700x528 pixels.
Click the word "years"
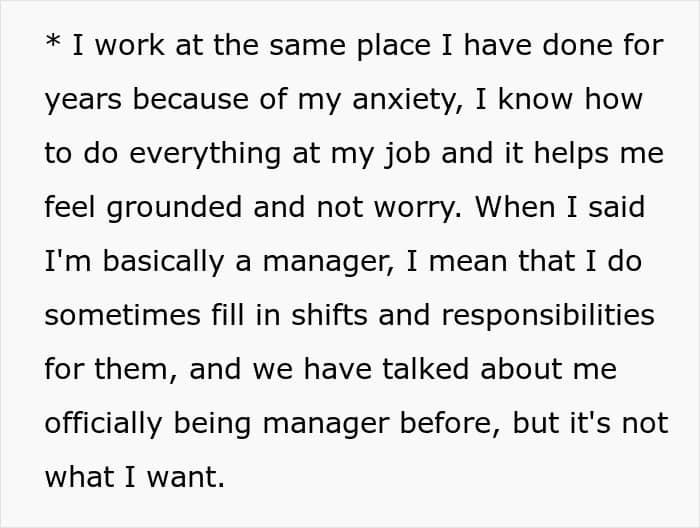tap(84, 100)
